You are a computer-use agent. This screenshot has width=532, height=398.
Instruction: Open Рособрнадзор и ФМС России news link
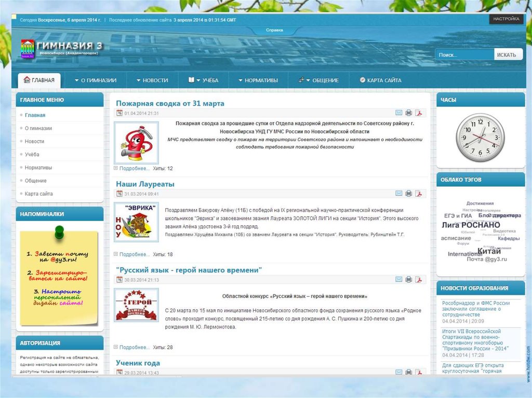pyautogui.click(x=476, y=309)
